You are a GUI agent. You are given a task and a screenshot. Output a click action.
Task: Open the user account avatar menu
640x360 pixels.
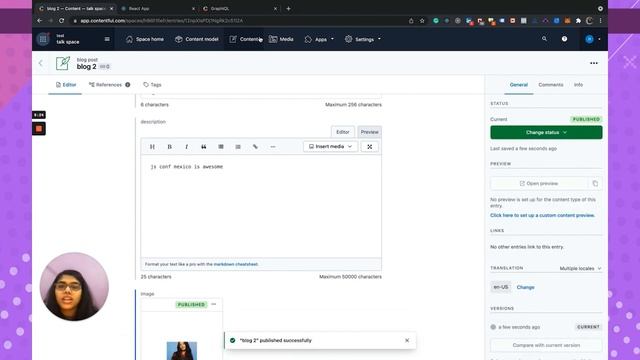point(592,39)
